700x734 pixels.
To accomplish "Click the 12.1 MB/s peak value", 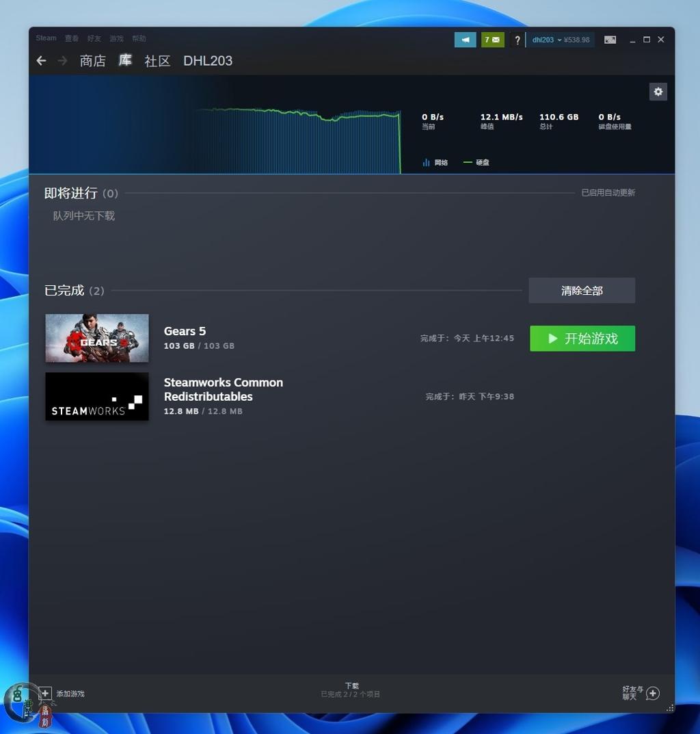I will (x=502, y=116).
